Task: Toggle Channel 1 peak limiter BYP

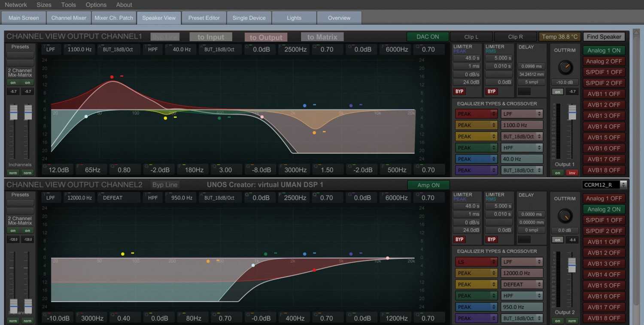Action: point(459,92)
